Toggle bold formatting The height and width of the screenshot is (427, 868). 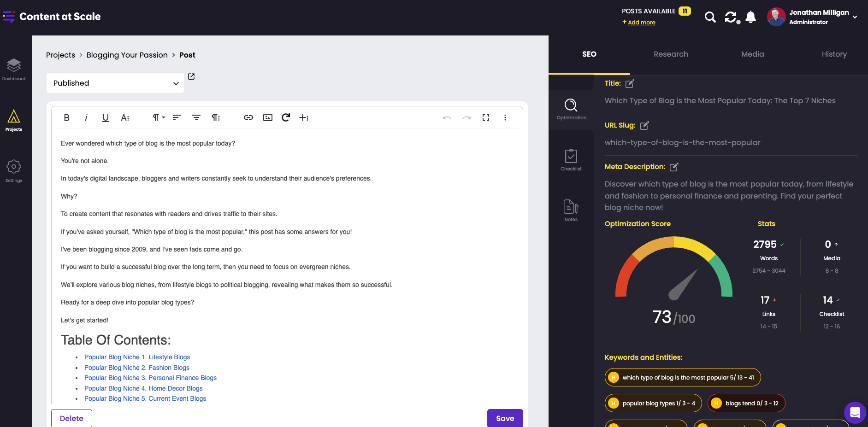point(66,117)
